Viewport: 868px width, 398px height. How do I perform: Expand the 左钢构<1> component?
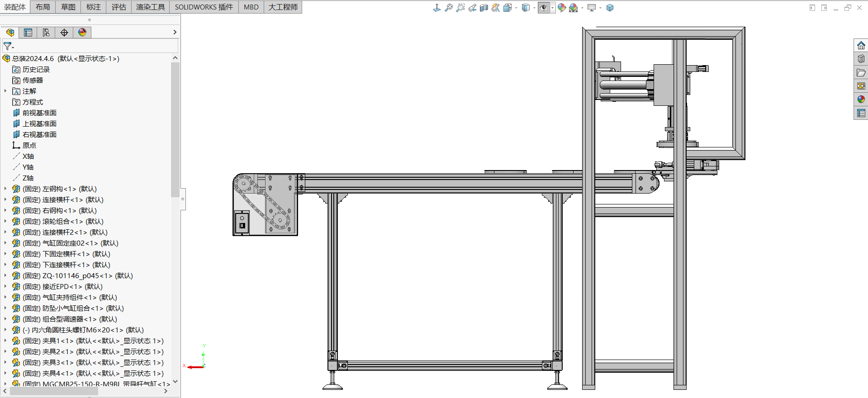pos(5,189)
